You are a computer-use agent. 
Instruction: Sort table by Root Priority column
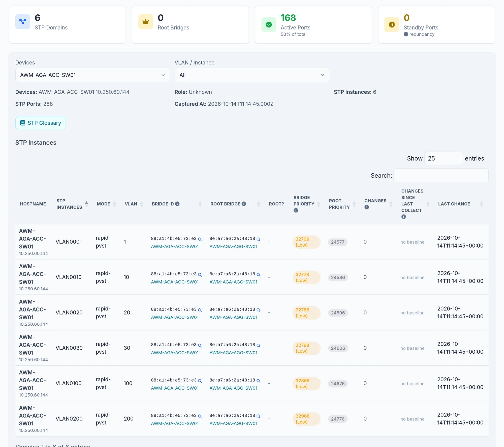pyautogui.click(x=354, y=204)
